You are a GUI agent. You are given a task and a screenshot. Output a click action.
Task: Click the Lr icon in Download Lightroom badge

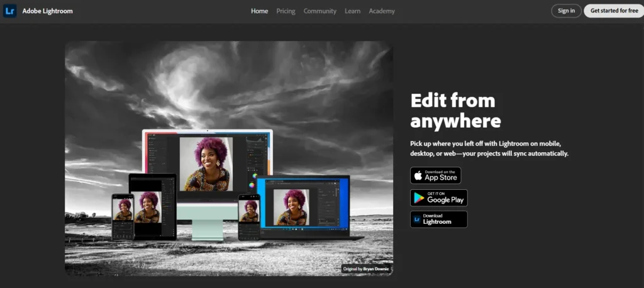tap(417, 219)
